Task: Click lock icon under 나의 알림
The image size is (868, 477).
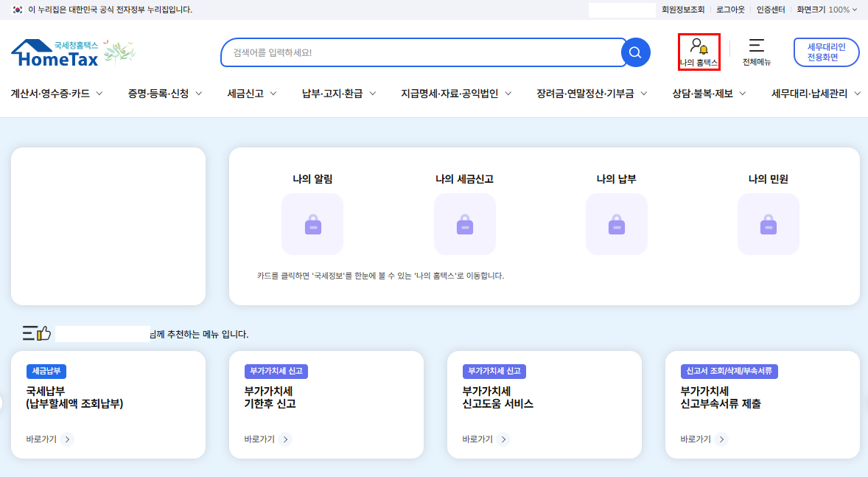Action: [312, 224]
